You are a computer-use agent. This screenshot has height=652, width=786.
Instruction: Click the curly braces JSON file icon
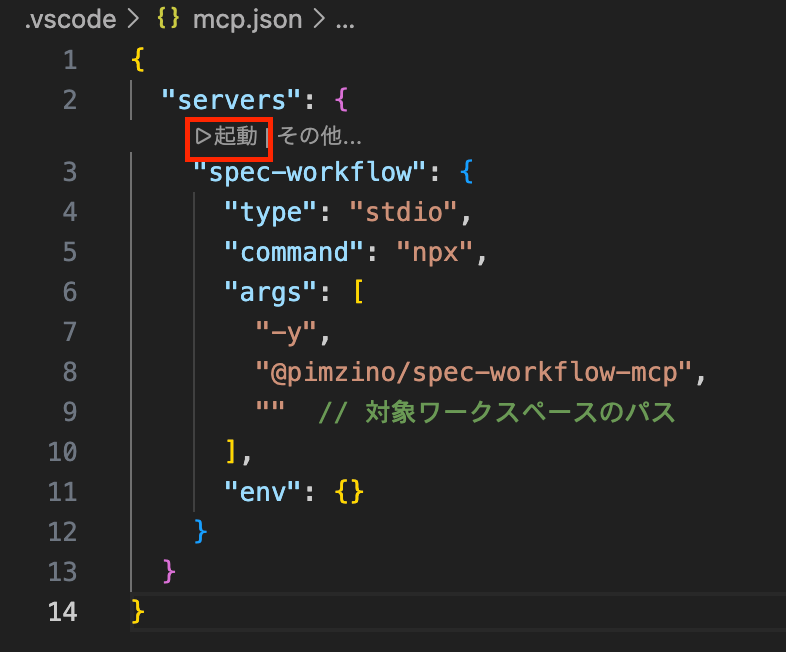168,19
